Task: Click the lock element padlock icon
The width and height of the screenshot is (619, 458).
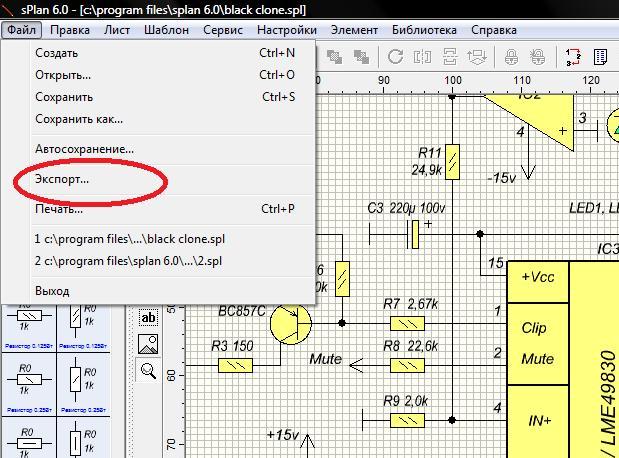Action: (x=511, y=57)
